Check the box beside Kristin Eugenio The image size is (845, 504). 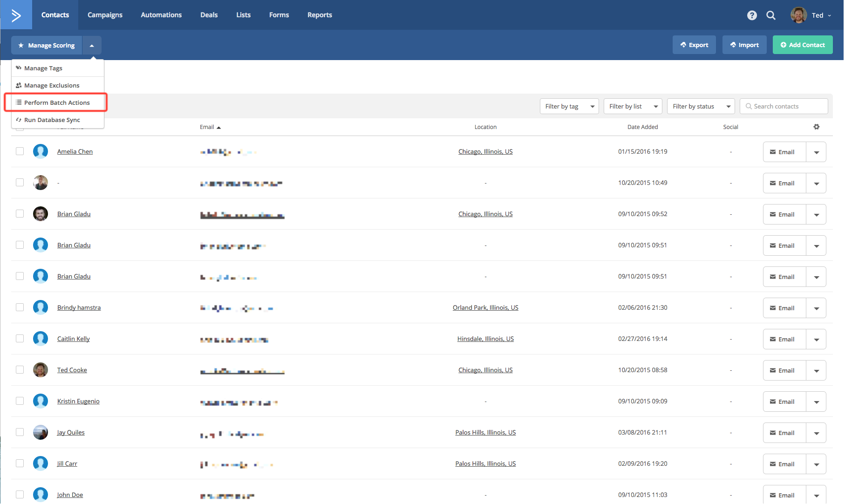(x=20, y=401)
